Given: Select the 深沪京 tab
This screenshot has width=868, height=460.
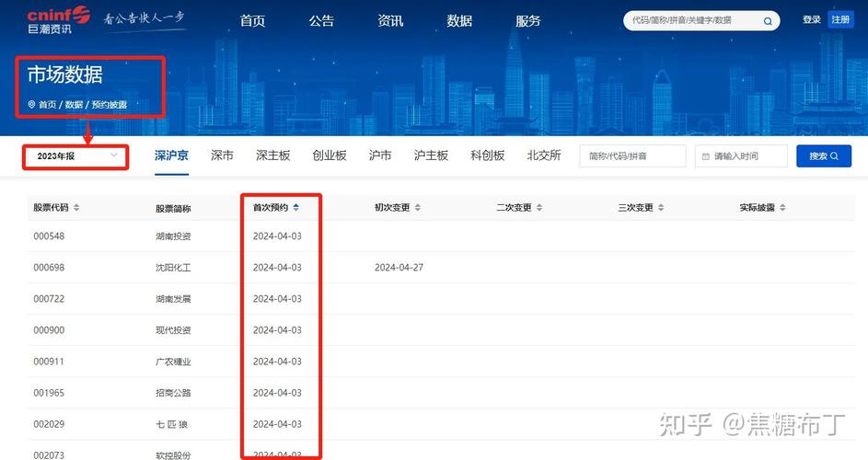Looking at the screenshot, I should click(x=171, y=155).
